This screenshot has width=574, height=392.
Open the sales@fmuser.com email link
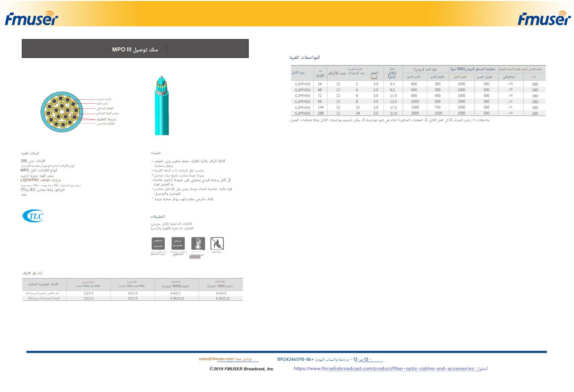pyautogui.click(x=216, y=359)
